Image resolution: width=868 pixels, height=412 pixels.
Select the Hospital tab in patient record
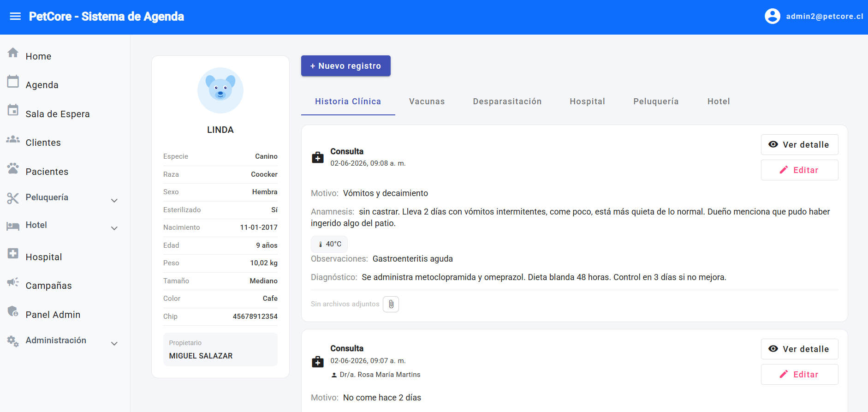click(587, 102)
